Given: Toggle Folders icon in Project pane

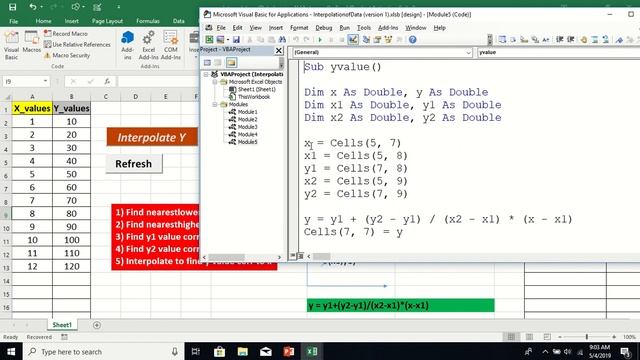Looking at the screenshot, I should (x=231, y=62).
